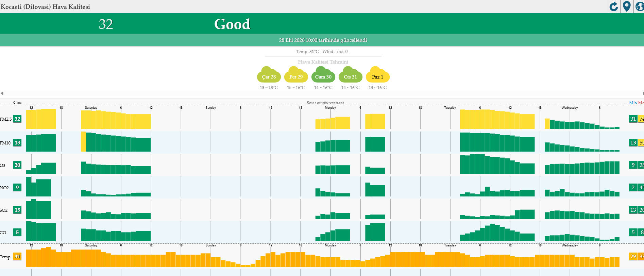Click the overall AQI value 32

coord(106,24)
